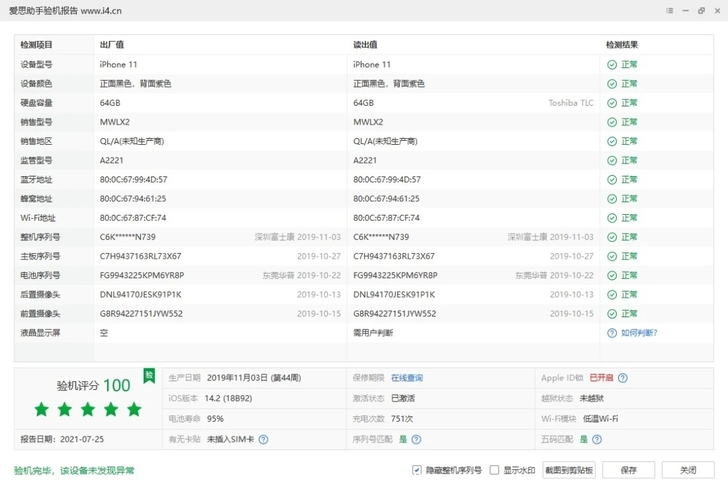Click the 报告日期 2021-07-25 text

[x=62, y=439]
